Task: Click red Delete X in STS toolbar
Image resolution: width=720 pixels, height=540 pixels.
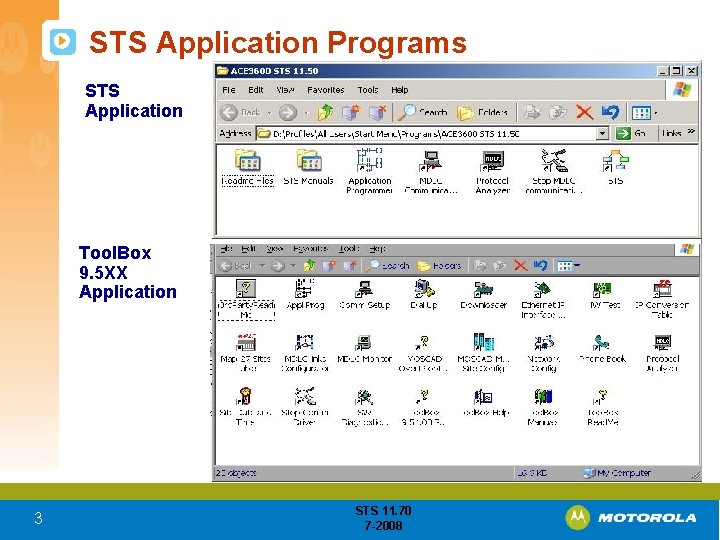Action: 584,112
